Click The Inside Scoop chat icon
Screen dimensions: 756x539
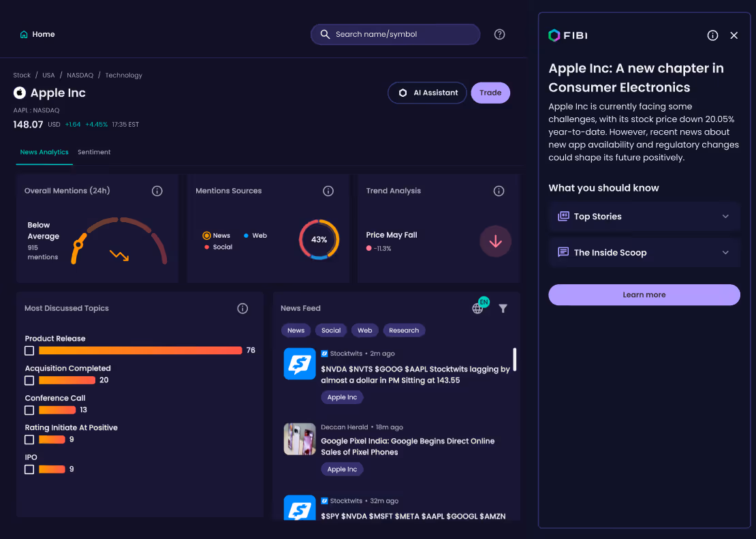click(x=563, y=252)
